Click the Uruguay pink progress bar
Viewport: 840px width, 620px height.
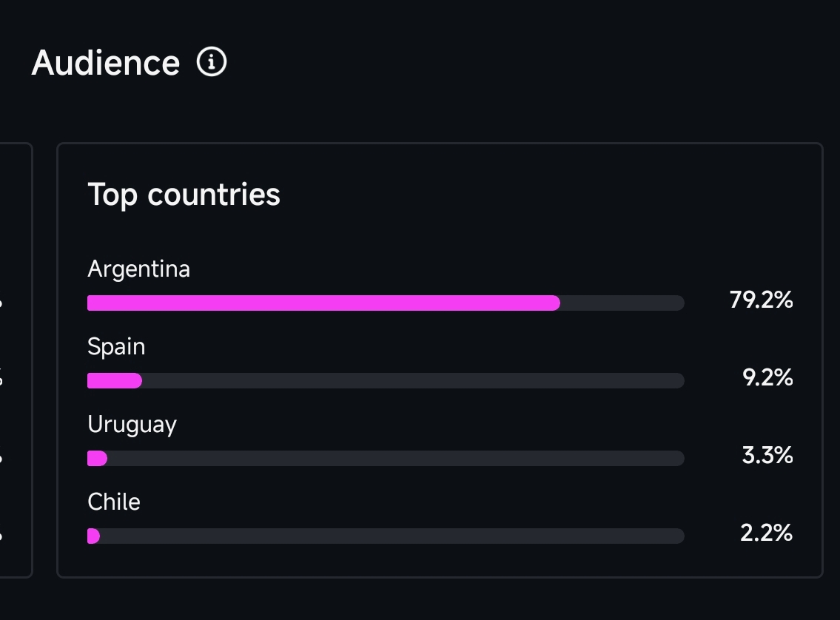(x=97, y=458)
